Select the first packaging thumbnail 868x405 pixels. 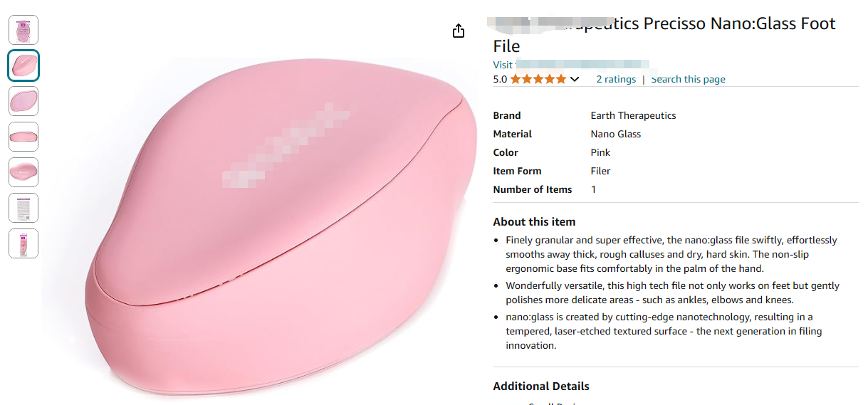click(23, 30)
